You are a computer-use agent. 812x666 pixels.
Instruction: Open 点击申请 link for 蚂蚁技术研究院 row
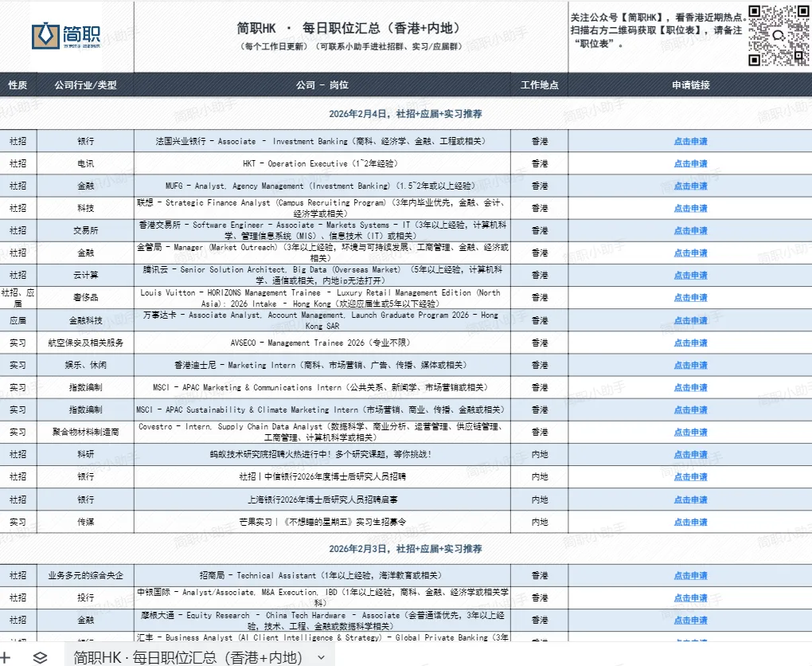point(690,454)
